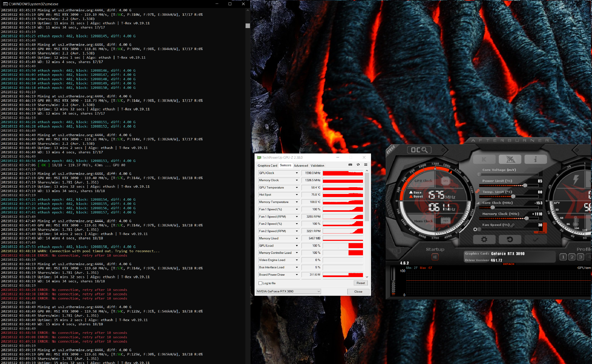Open Afterburner information (i) button

click(536, 159)
